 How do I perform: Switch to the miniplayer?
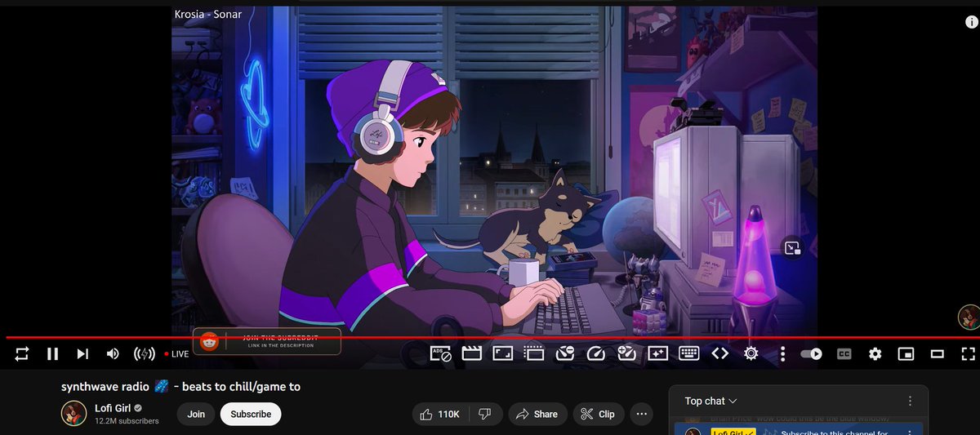[906, 353]
